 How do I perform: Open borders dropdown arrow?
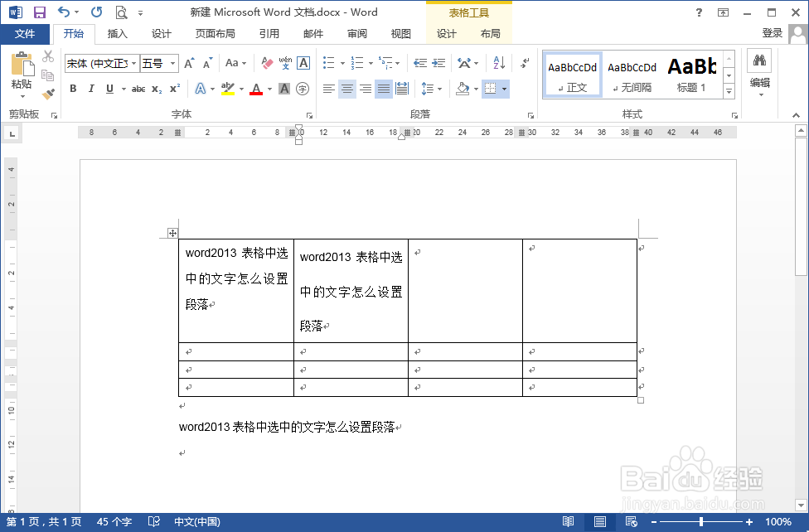click(x=504, y=89)
